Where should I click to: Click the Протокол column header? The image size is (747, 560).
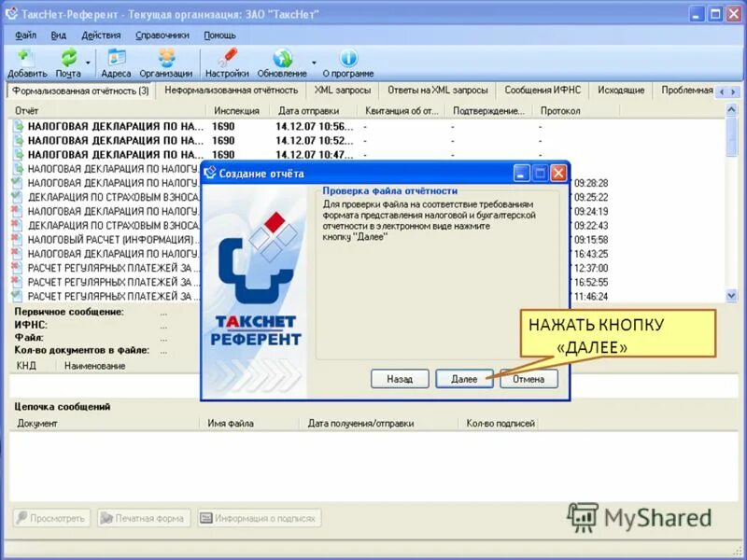click(575, 110)
